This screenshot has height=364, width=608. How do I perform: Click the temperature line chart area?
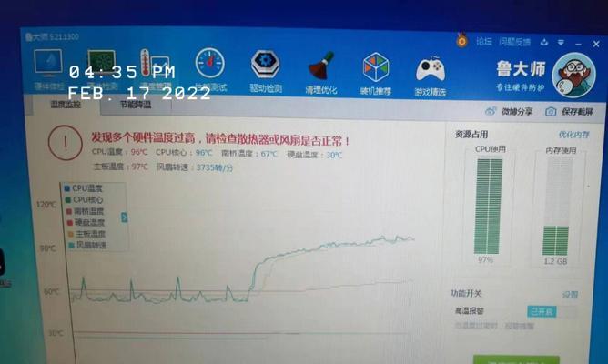coord(240,271)
